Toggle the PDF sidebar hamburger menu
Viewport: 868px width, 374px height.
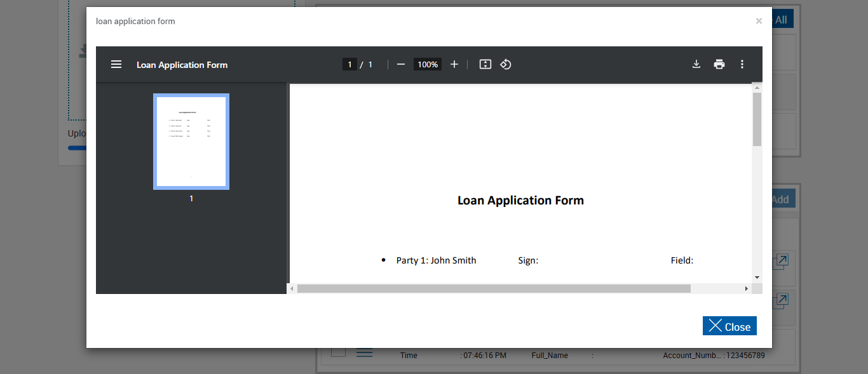[x=116, y=64]
